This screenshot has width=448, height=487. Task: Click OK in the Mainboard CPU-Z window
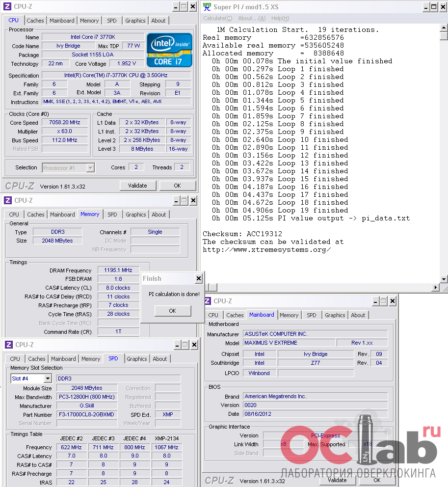pyautogui.click(x=377, y=480)
